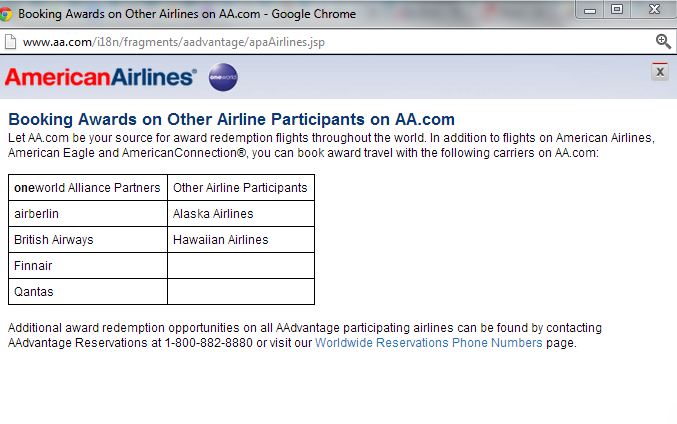Click the page document icon beside URL

pos(10,42)
